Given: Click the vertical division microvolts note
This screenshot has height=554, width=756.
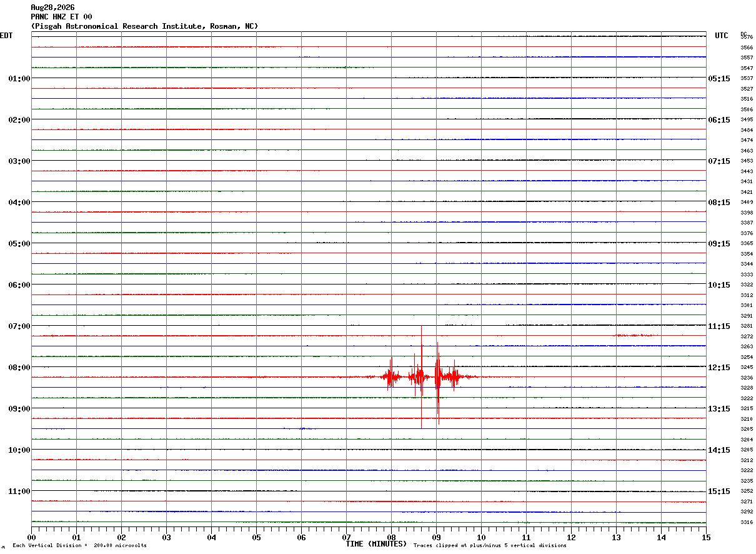Looking at the screenshot, I should point(79,546).
